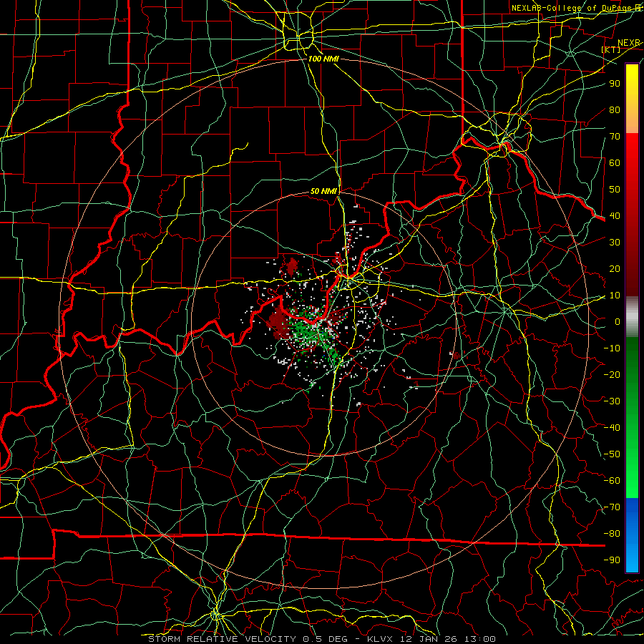Click the "-80" scale label

pyautogui.click(x=612, y=534)
